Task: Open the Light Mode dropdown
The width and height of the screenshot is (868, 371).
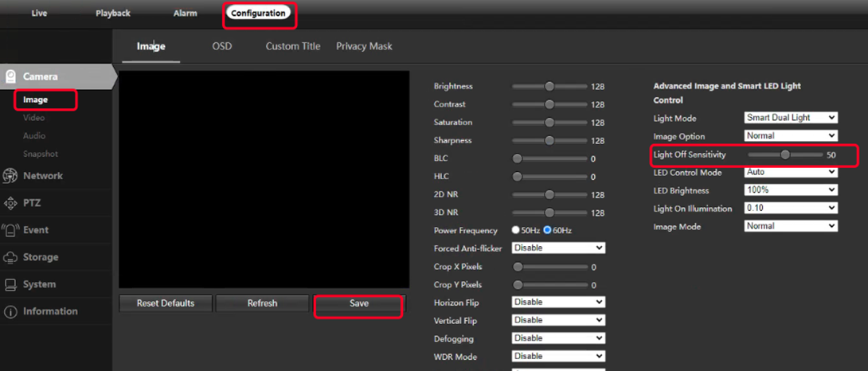Action: pos(791,118)
